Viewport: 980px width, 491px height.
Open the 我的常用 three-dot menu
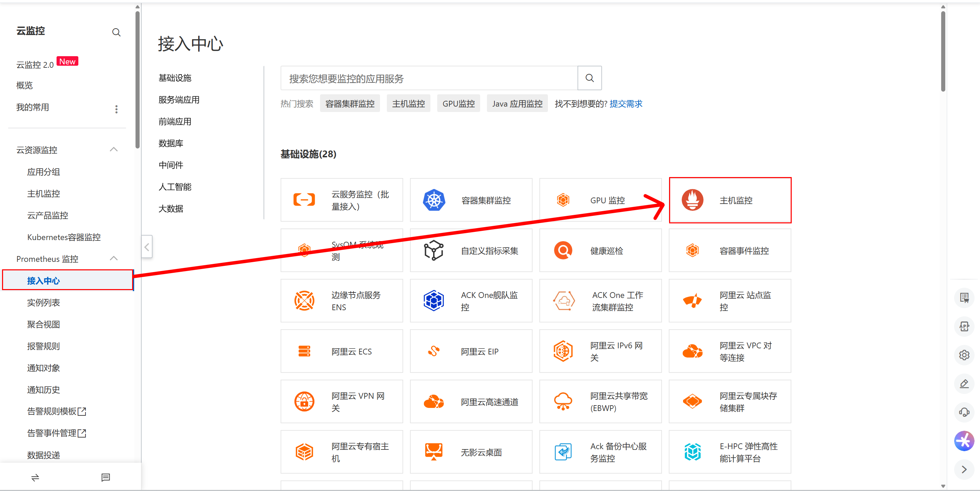point(116,109)
